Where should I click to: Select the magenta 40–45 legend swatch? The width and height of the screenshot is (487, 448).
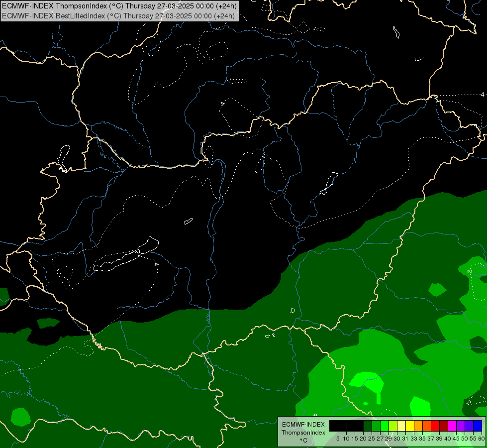coord(452,426)
